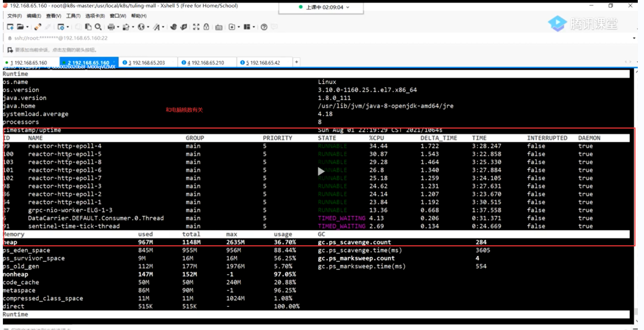Screen dimensions: 644x330
Task: Click the Find magnifier icon
Action: (x=98, y=27)
